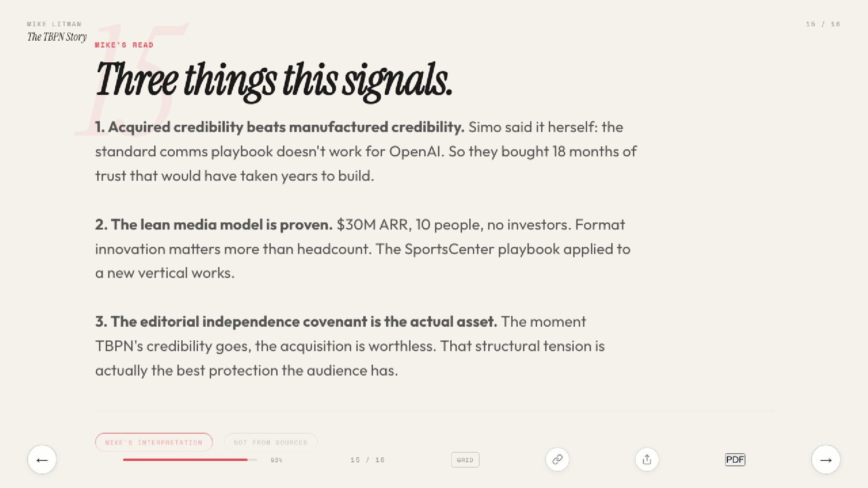Select point 3 about editorial independence covenant

(296, 322)
